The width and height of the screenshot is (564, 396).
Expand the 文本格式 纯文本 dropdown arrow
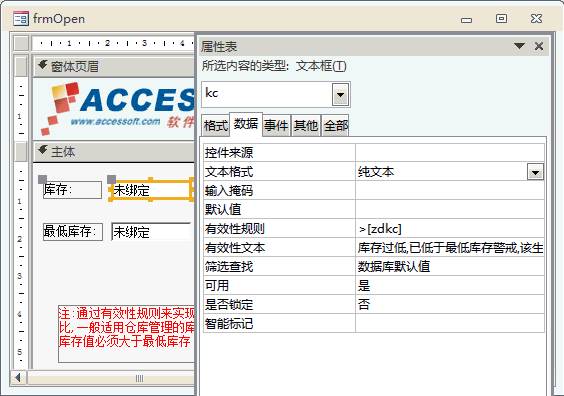tap(535, 172)
